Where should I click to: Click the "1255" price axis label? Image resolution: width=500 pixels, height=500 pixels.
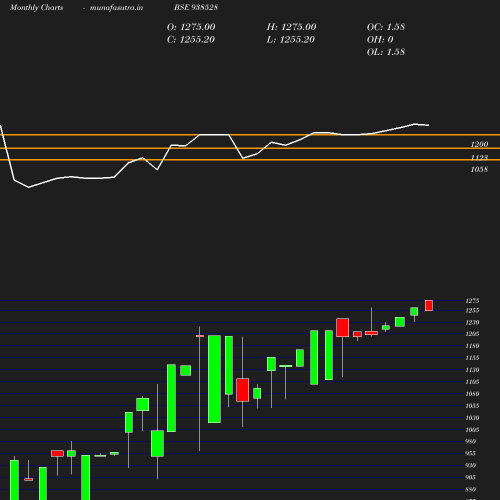pyautogui.click(x=472, y=311)
